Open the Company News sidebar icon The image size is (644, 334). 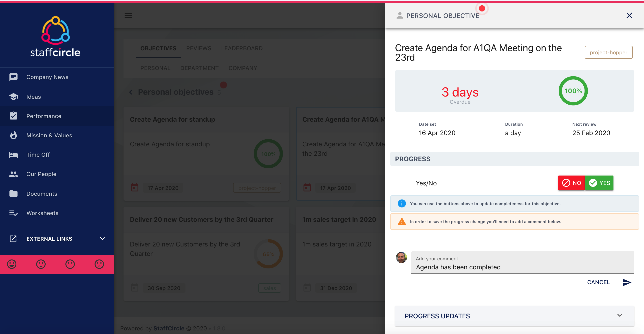(13, 77)
